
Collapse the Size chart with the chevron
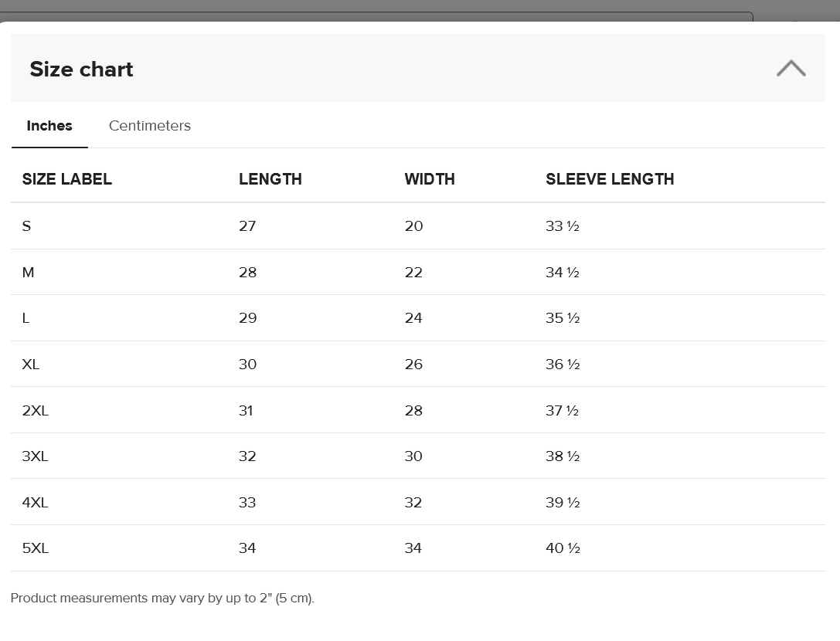pos(791,69)
